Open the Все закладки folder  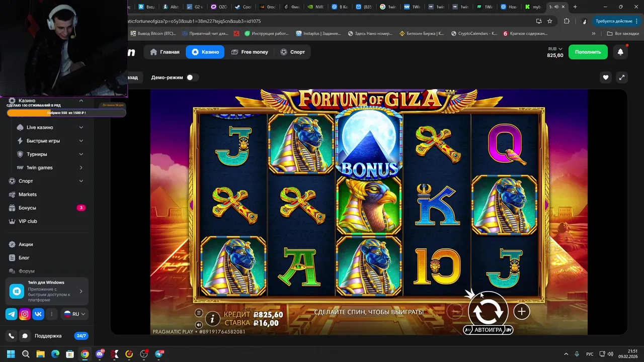click(x=623, y=34)
